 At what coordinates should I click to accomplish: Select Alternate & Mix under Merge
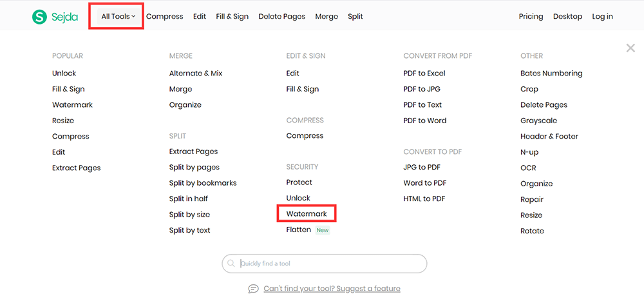point(195,73)
